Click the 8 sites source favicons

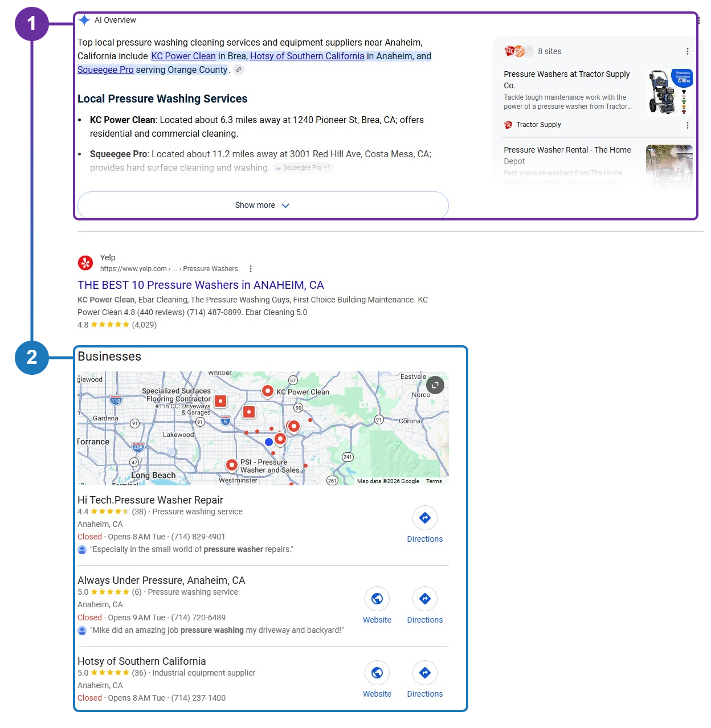tap(519, 51)
